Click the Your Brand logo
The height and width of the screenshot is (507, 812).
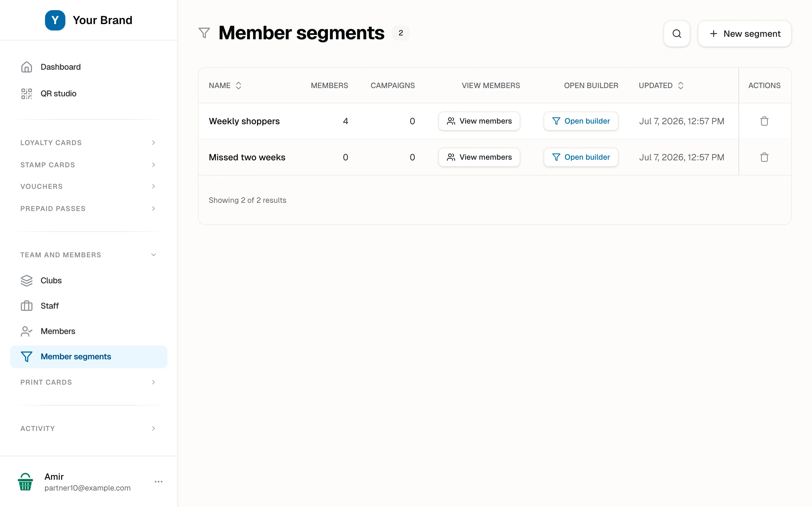[x=55, y=20]
